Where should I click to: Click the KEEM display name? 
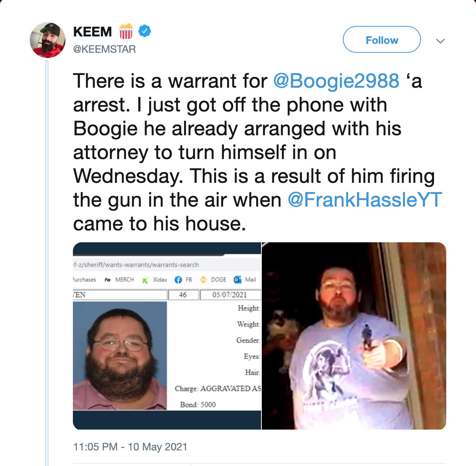pos(93,32)
